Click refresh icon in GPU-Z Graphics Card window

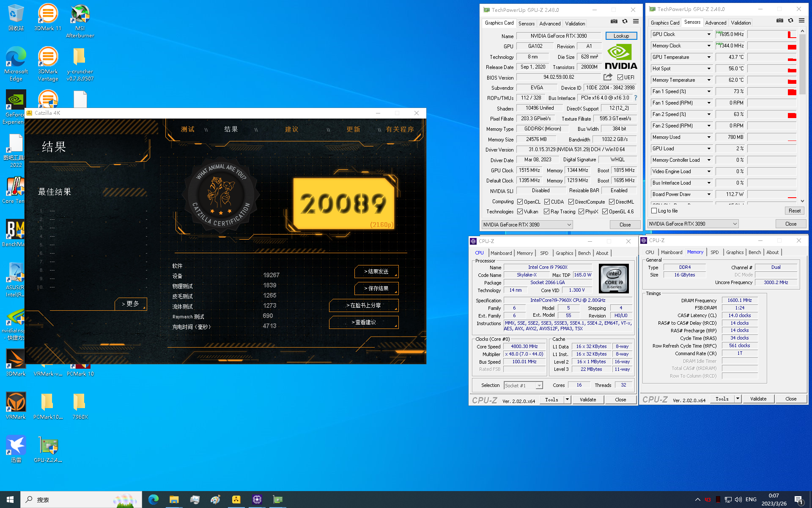(x=625, y=22)
